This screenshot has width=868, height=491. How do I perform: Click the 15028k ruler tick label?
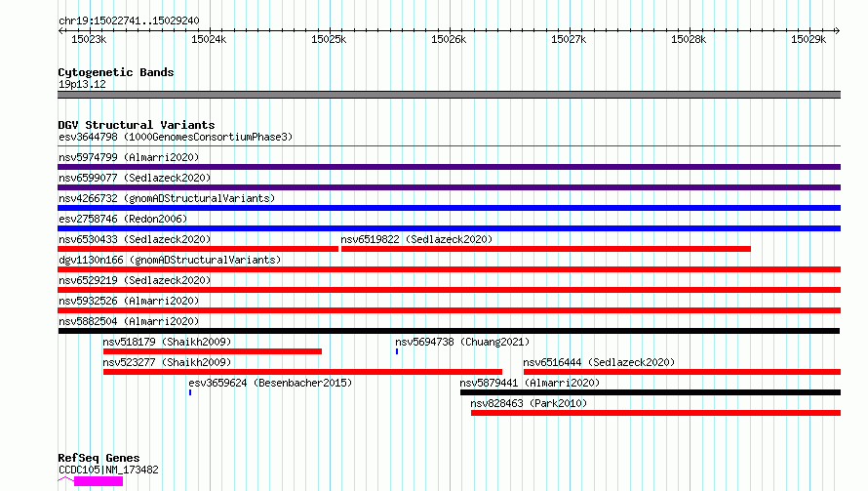click(689, 39)
